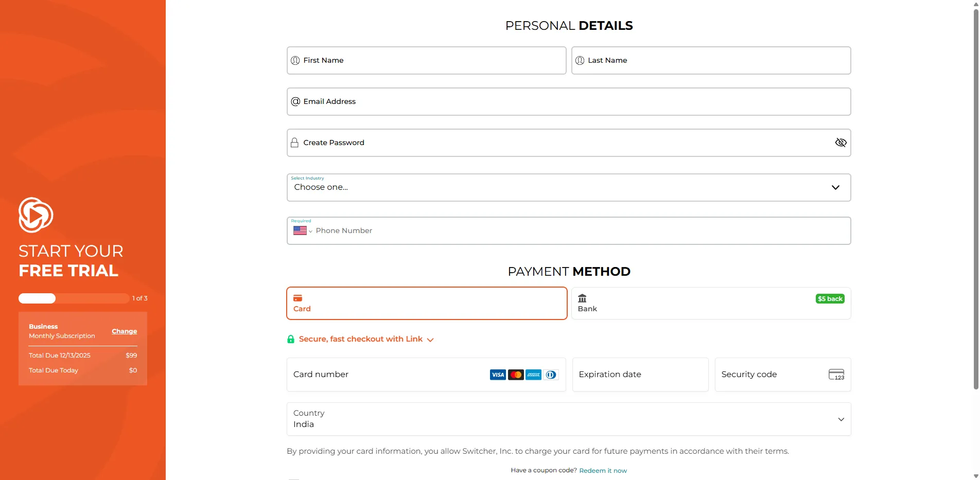Click the Diners Club card icon

(x=551, y=375)
